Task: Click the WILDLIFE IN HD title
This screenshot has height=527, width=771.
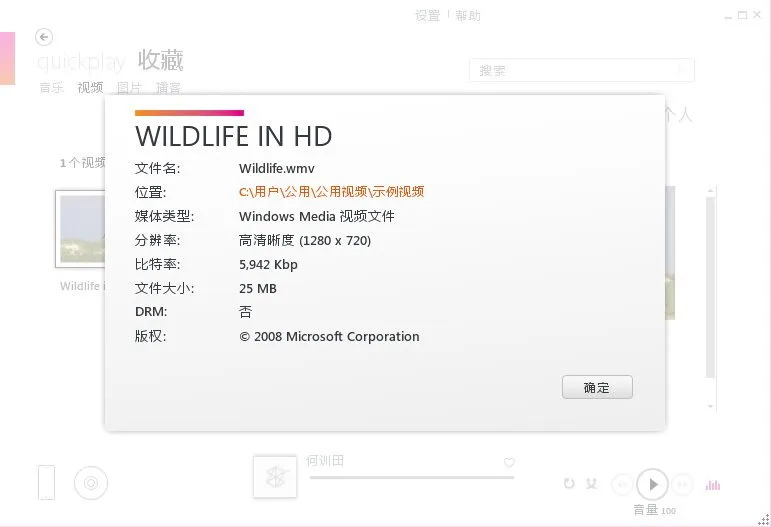Action: click(234, 136)
